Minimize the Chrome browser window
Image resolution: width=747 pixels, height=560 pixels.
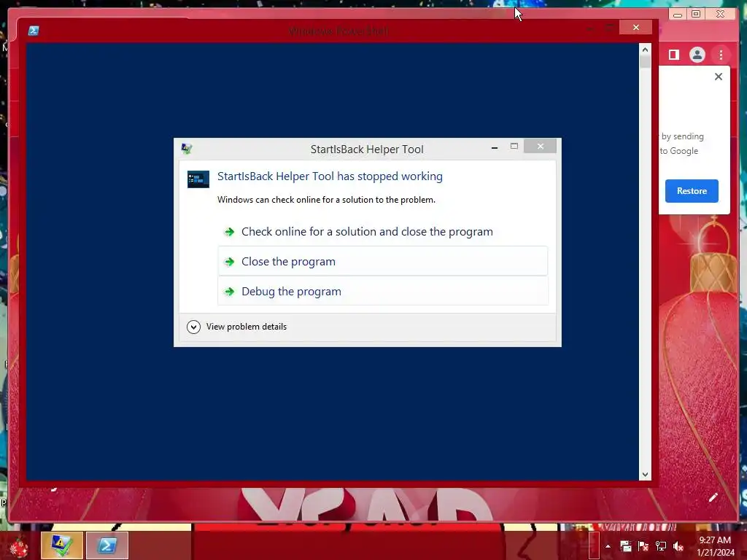(x=678, y=15)
